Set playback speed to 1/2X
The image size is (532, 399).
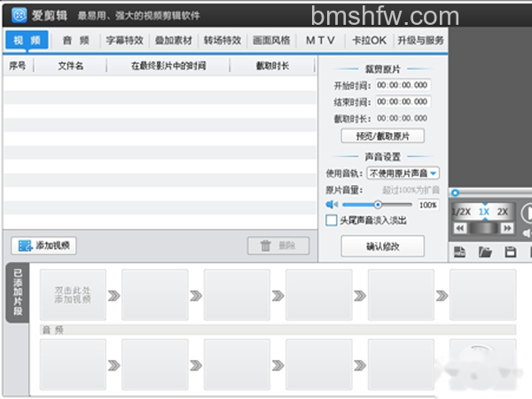point(461,212)
